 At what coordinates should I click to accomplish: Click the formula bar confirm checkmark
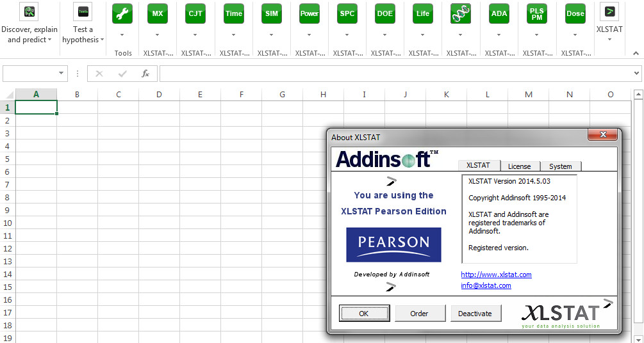click(122, 74)
